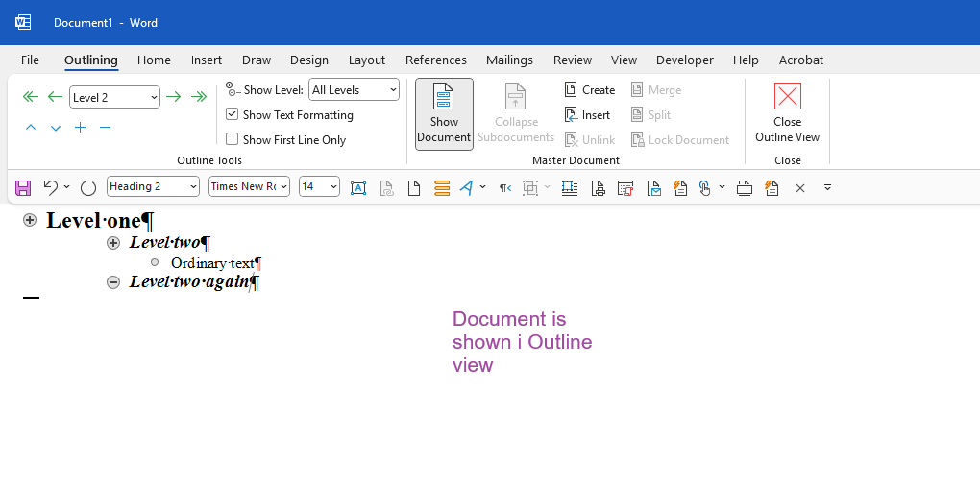Click the Promote single left arrow
980x483 pixels.
pos(55,97)
